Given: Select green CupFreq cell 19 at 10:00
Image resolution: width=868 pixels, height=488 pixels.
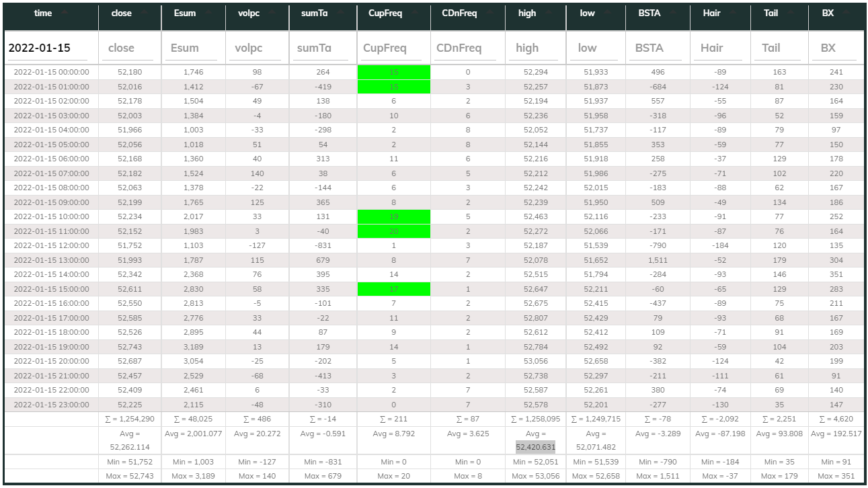Looking at the screenshot, I should [394, 216].
